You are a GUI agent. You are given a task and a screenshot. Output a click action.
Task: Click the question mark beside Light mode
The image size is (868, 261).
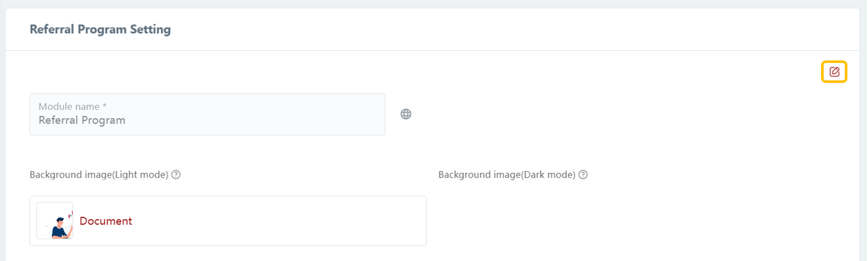(176, 175)
